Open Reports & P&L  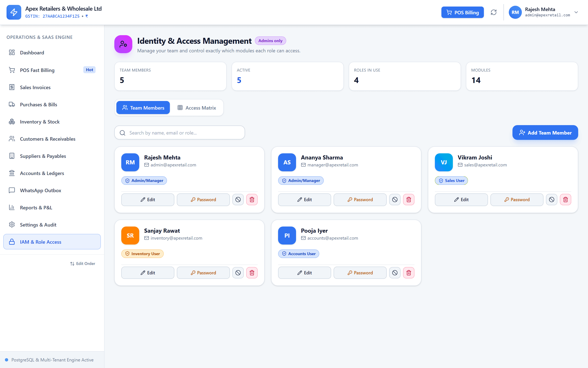52,208
